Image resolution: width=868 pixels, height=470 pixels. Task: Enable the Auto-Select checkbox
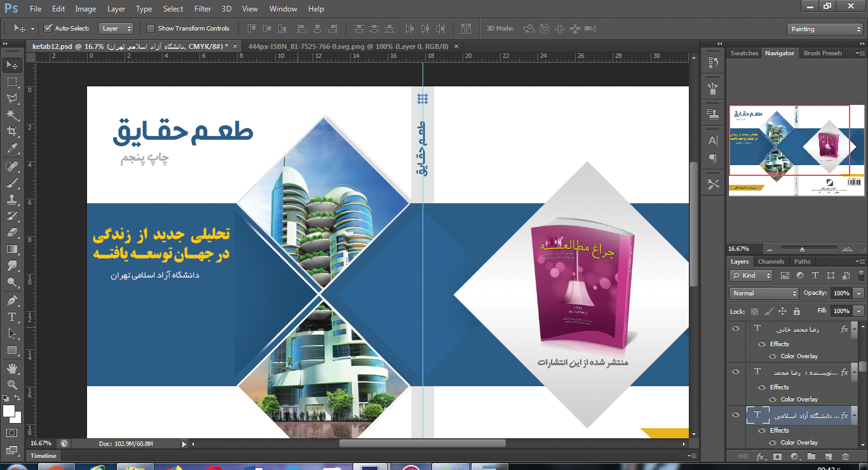coord(48,29)
